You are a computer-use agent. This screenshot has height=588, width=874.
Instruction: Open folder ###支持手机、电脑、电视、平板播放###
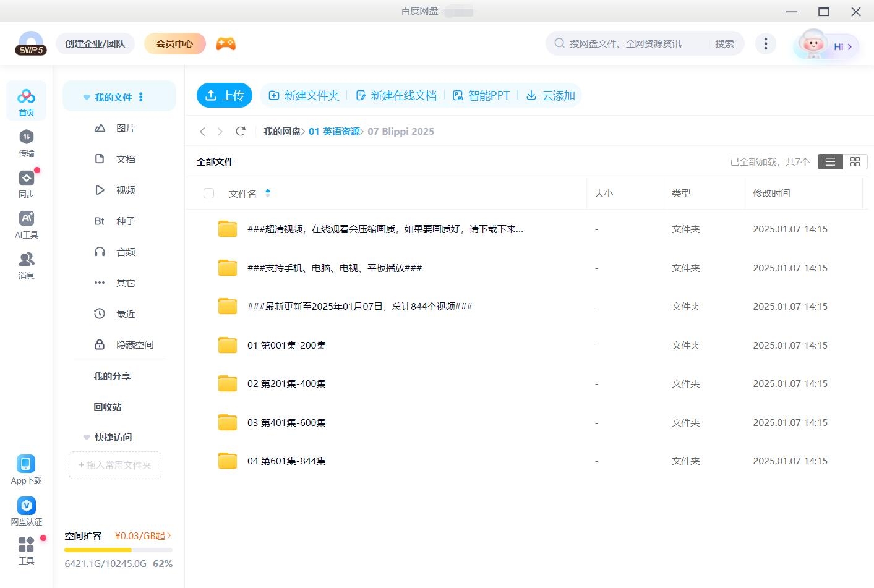tap(335, 268)
